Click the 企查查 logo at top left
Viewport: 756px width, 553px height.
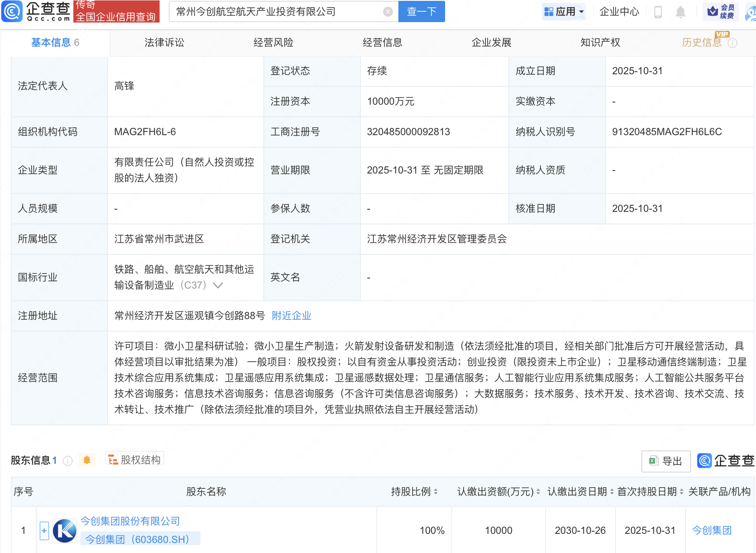click(x=37, y=11)
